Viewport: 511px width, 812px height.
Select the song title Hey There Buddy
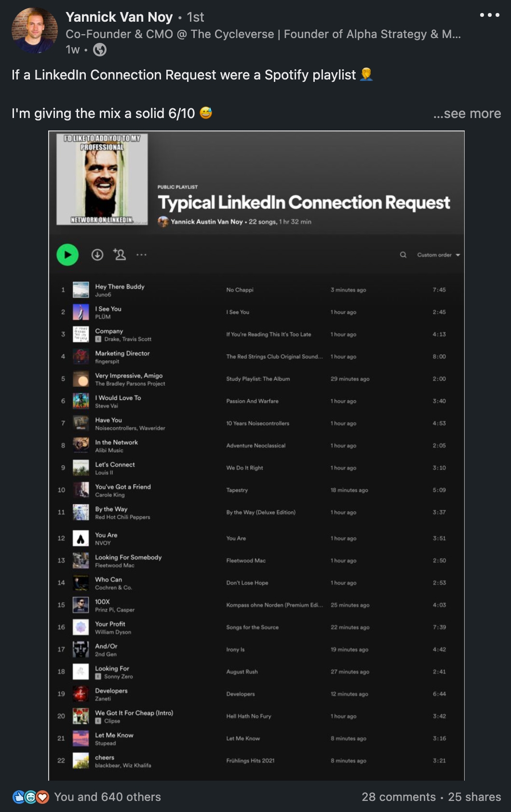pos(120,287)
